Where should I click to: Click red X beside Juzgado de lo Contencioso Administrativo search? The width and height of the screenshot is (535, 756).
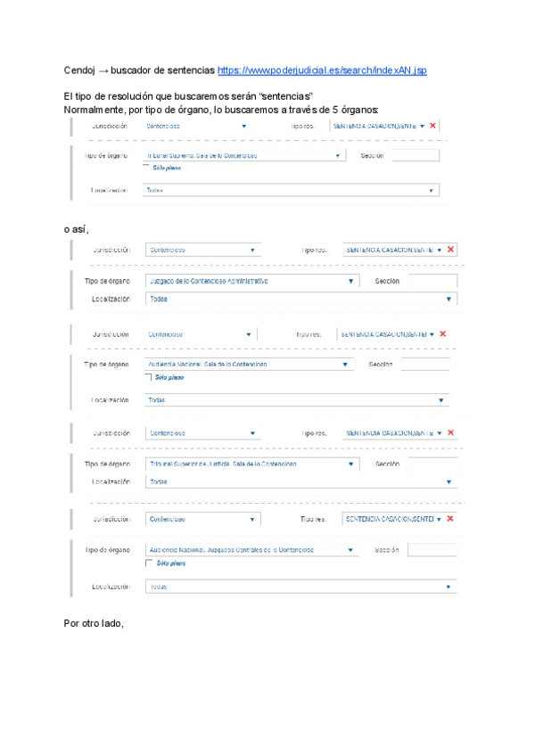(450, 250)
